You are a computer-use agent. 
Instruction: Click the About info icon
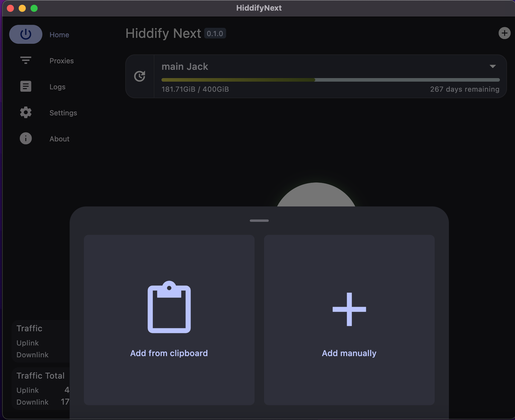26,139
